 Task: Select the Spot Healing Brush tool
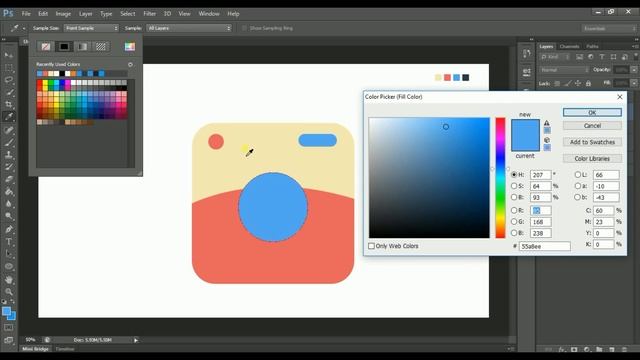tap(9, 130)
